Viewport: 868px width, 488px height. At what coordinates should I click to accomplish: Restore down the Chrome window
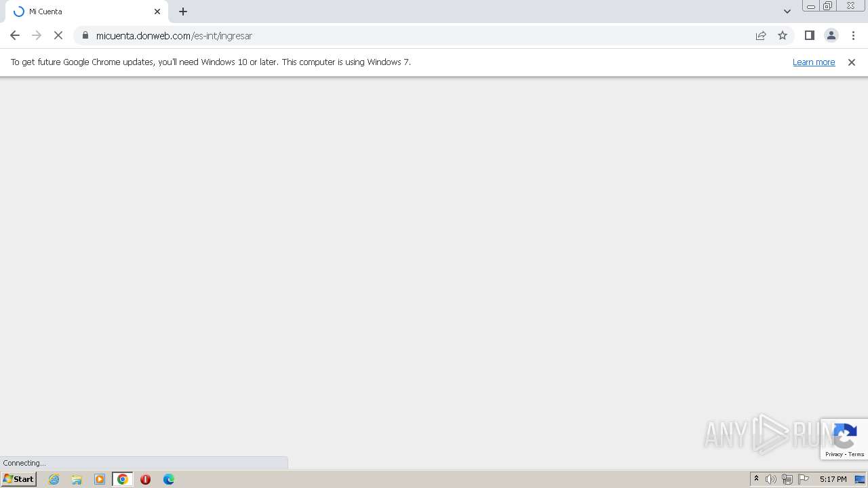point(828,6)
